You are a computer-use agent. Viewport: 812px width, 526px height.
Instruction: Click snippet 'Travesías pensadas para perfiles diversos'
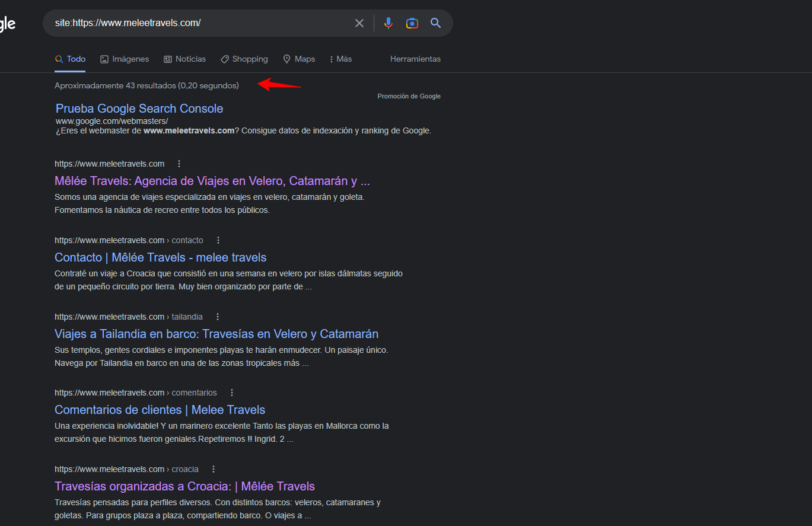[x=218, y=509]
